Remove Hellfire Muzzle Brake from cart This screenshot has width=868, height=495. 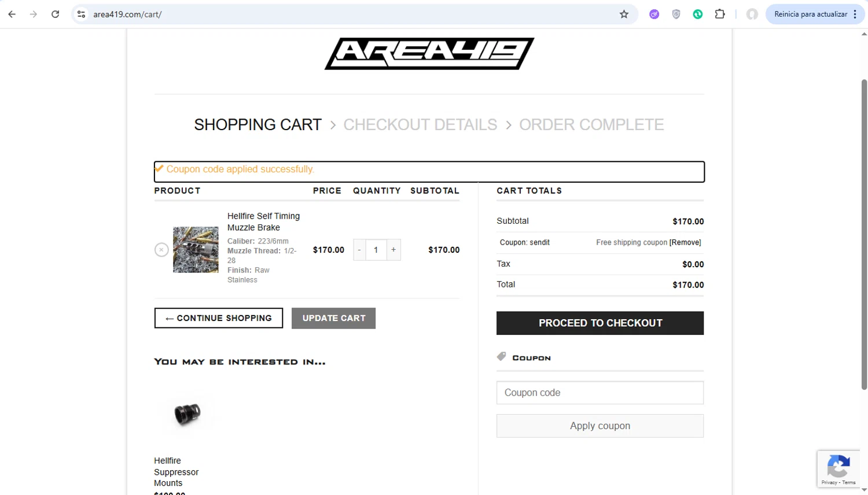click(x=161, y=250)
